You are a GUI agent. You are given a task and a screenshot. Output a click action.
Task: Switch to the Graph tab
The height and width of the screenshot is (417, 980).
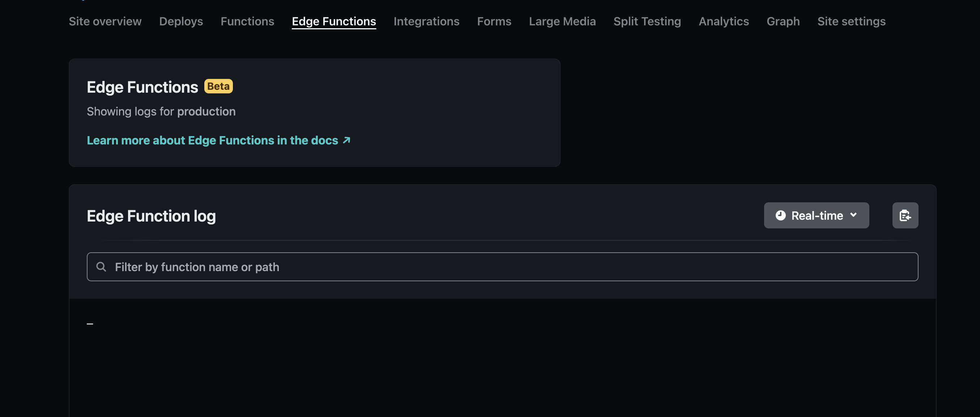(x=783, y=21)
